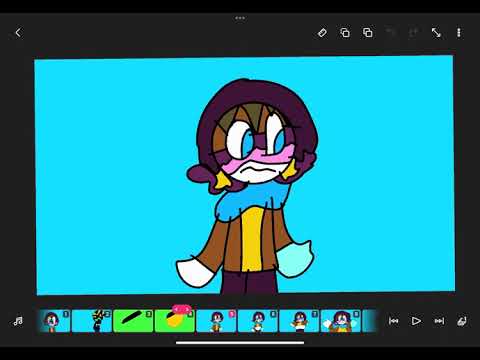Image resolution: width=480 pixels, height=360 pixels.
Task: Tap the pink marker above frame 4
Action: click(x=182, y=309)
